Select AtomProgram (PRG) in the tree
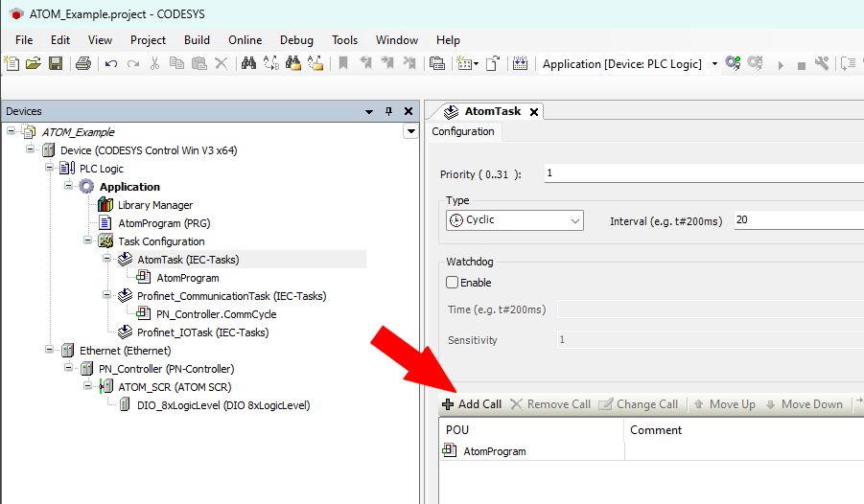This screenshot has width=864, height=504. coord(164,223)
